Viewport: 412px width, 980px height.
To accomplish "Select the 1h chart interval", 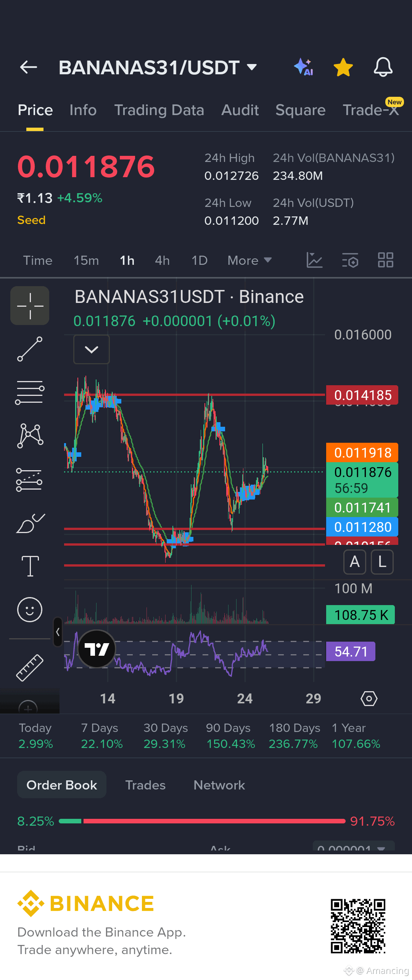I will pyautogui.click(x=127, y=261).
